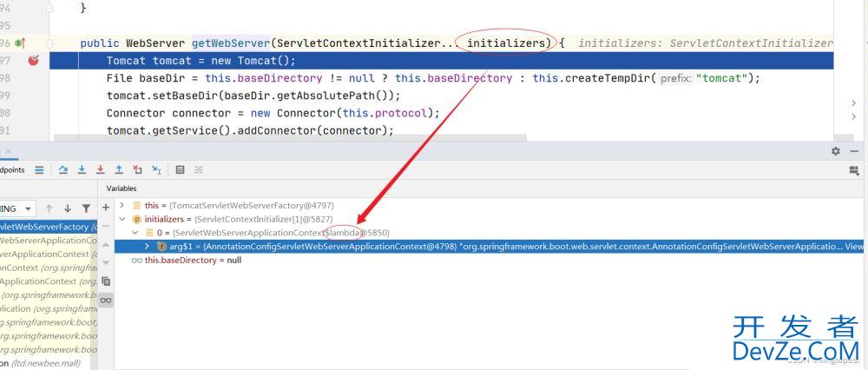868x370 pixels.
Task: Click the Drop Frame icon
Action: click(x=137, y=170)
